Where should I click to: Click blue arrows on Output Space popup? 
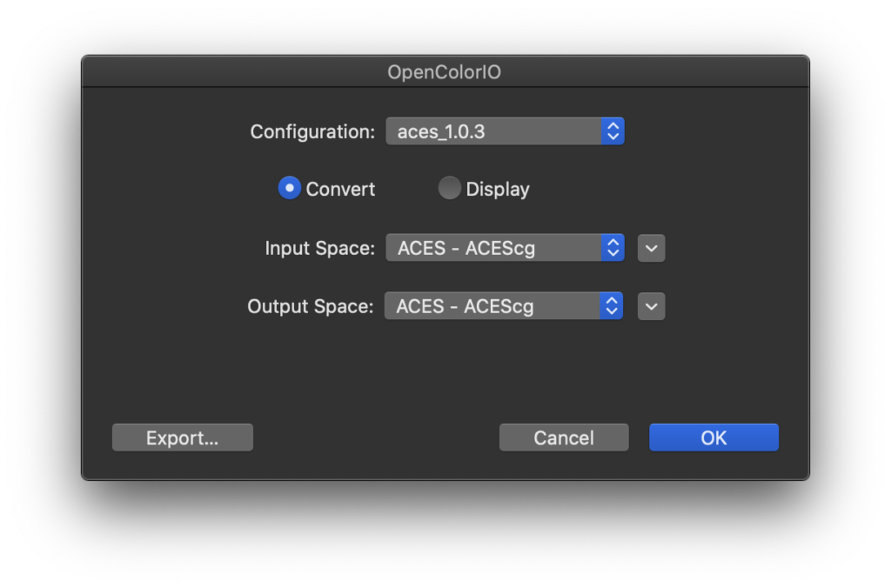tap(612, 306)
